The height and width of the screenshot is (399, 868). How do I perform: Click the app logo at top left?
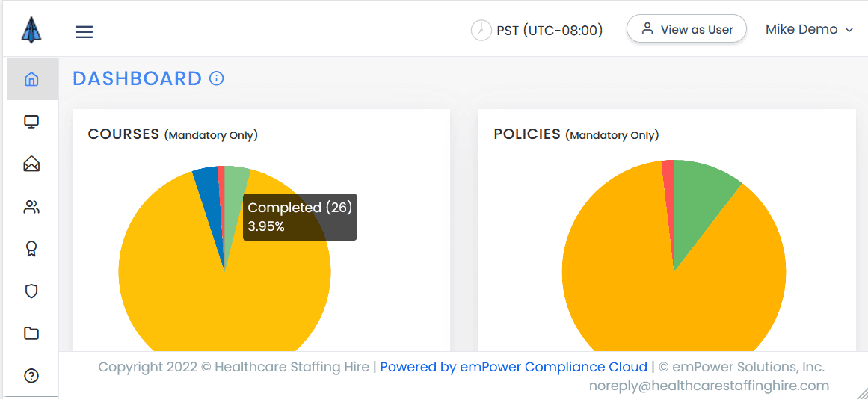tap(31, 30)
